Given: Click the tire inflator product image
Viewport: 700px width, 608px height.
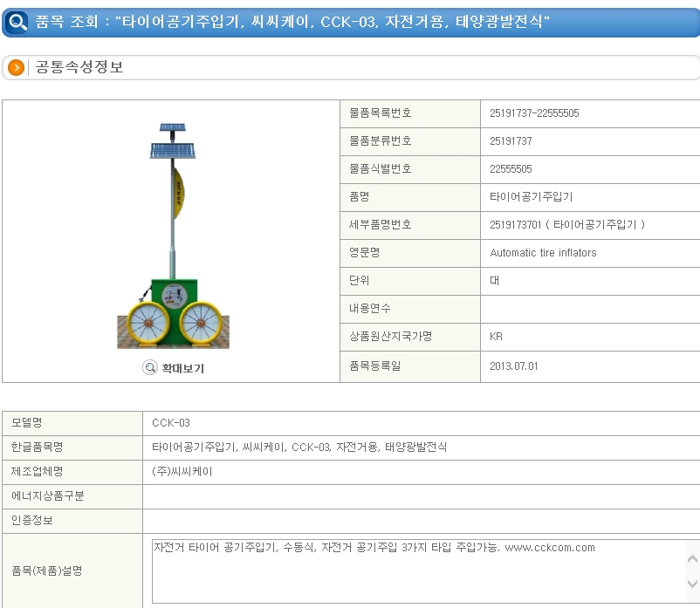Looking at the screenshot, I should (x=174, y=235).
